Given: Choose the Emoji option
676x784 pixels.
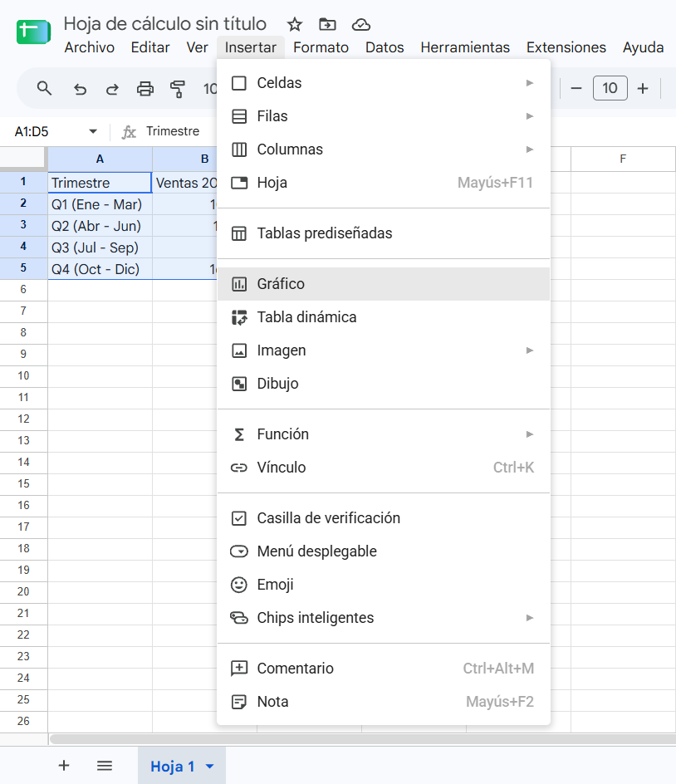Looking at the screenshot, I should coord(384,585).
